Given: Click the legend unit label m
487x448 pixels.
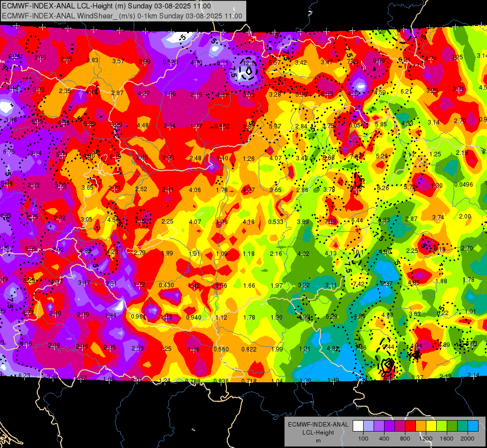Looking at the screenshot, I should 318,441.
